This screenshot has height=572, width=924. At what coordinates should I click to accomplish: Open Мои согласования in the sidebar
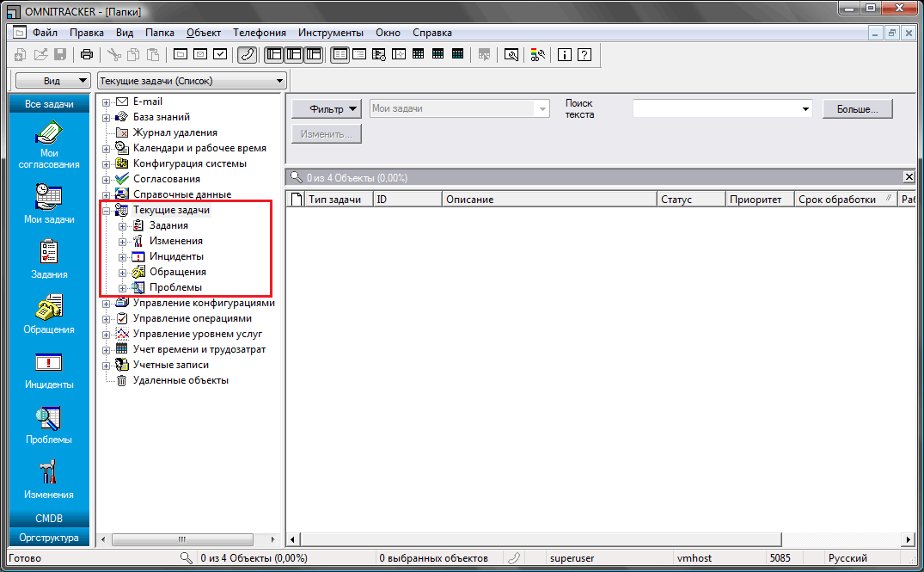49,145
